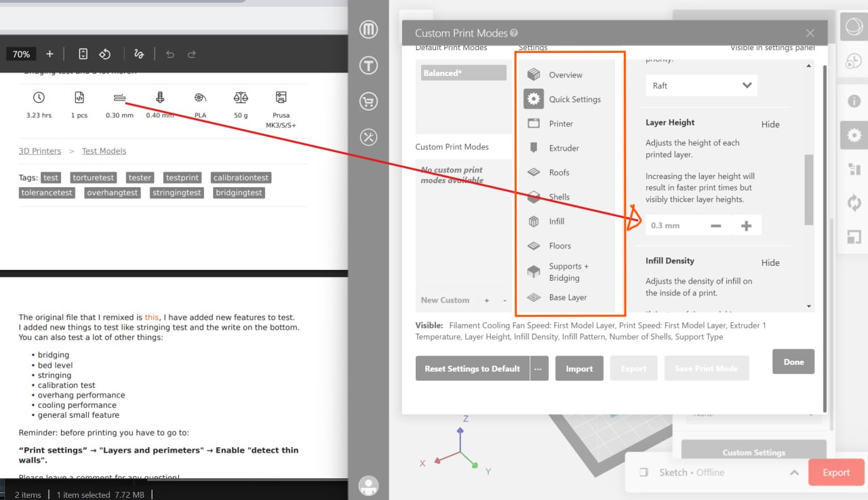Hide the Layer Height setting
Image resolution: width=868 pixels, height=500 pixels.
pos(770,124)
